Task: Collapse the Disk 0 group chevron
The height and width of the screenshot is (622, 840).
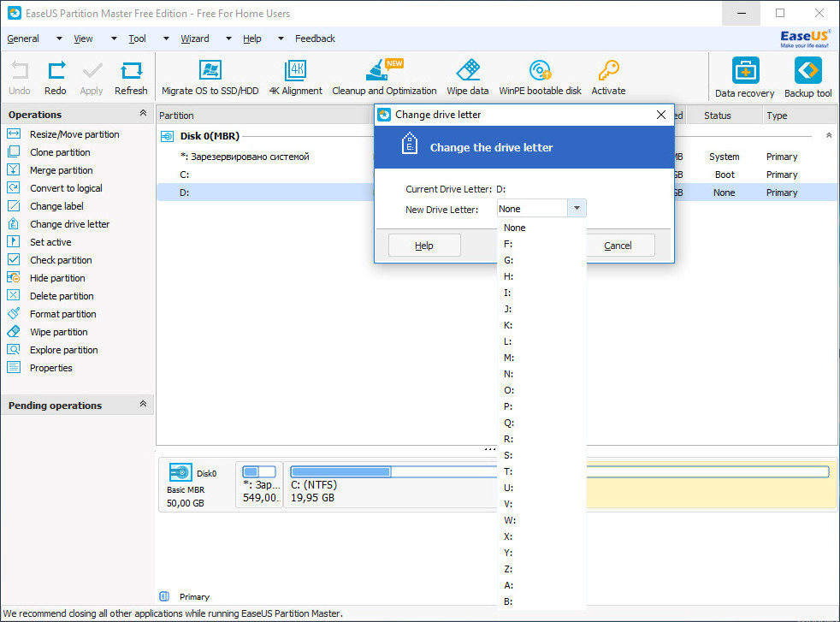Action: click(x=829, y=135)
